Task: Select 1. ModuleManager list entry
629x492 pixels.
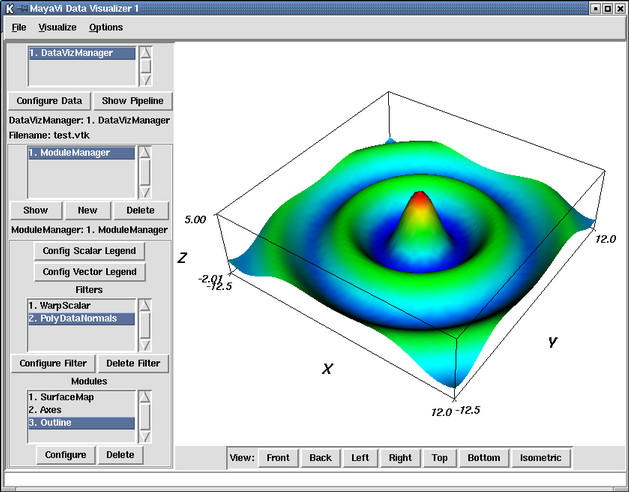Action: (x=81, y=153)
